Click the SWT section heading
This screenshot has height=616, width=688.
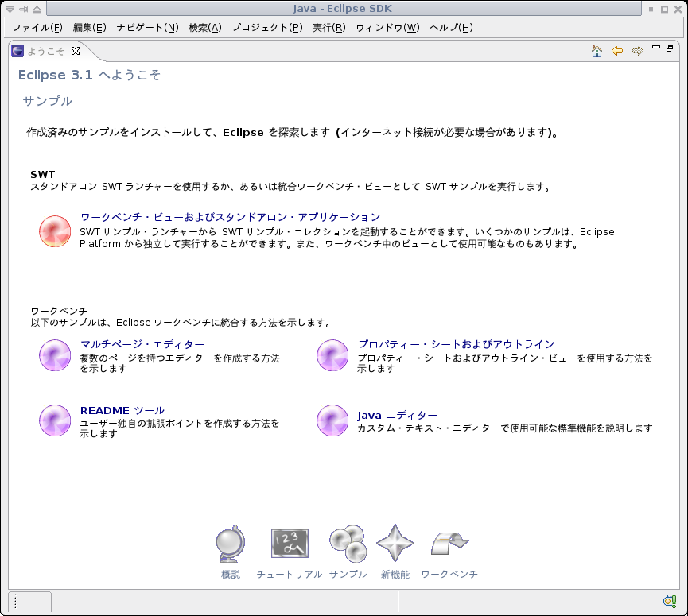[x=43, y=175]
